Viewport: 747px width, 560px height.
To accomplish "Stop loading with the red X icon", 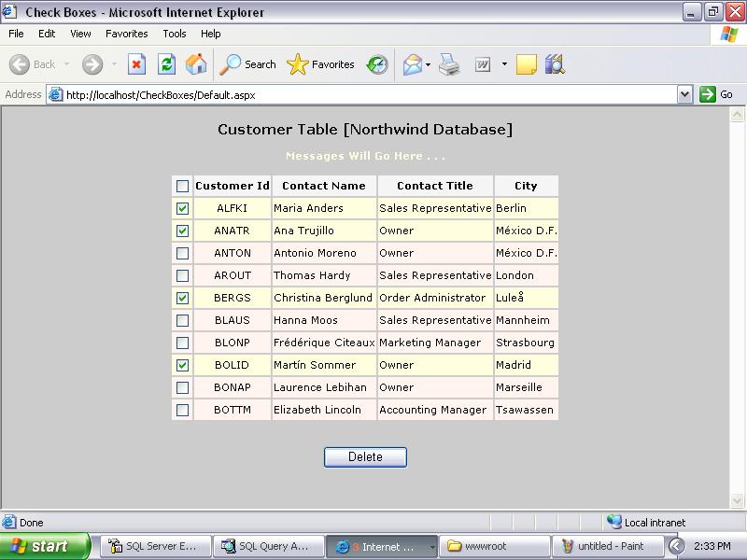I will pos(136,64).
